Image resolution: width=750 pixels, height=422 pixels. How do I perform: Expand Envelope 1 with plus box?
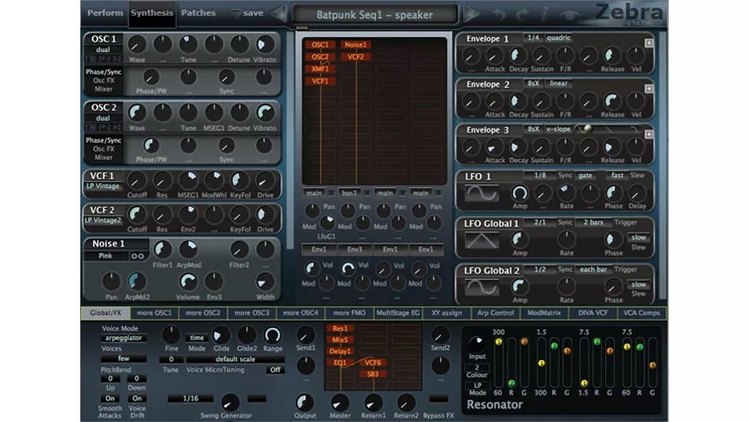649,43
